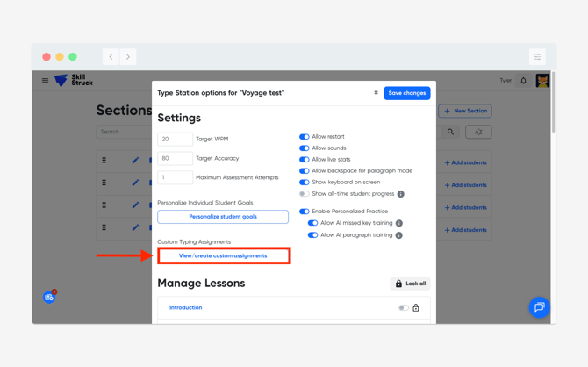
Task: Close the Type Station options dialog
Action: pos(376,93)
